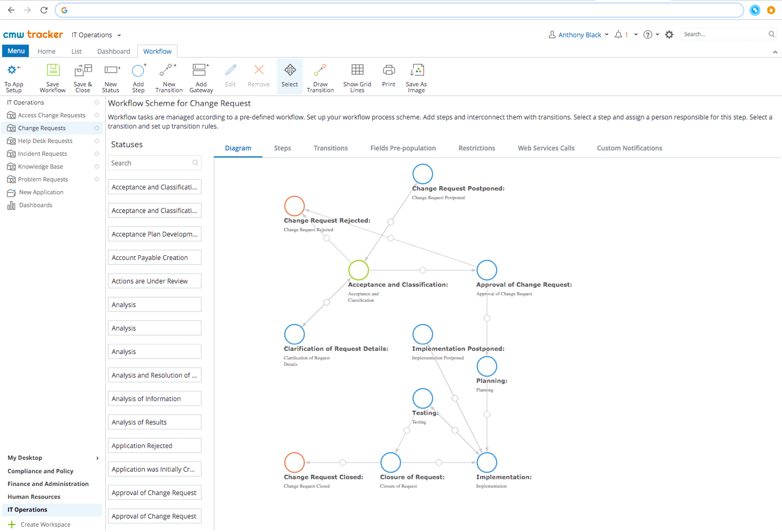Open the Fields Pre-population tab
This screenshot has height=532, width=782.
tap(403, 148)
